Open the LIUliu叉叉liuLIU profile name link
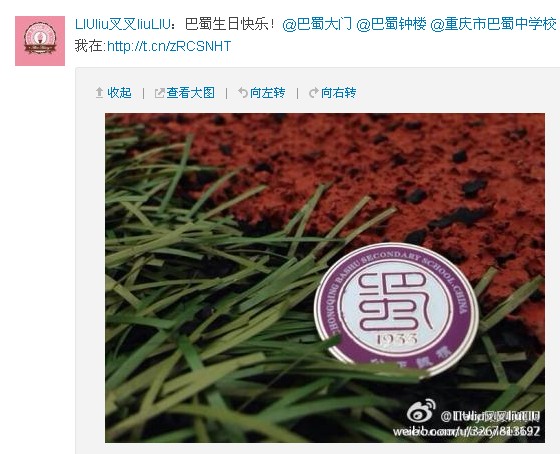The image size is (560, 454). (x=122, y=24)
